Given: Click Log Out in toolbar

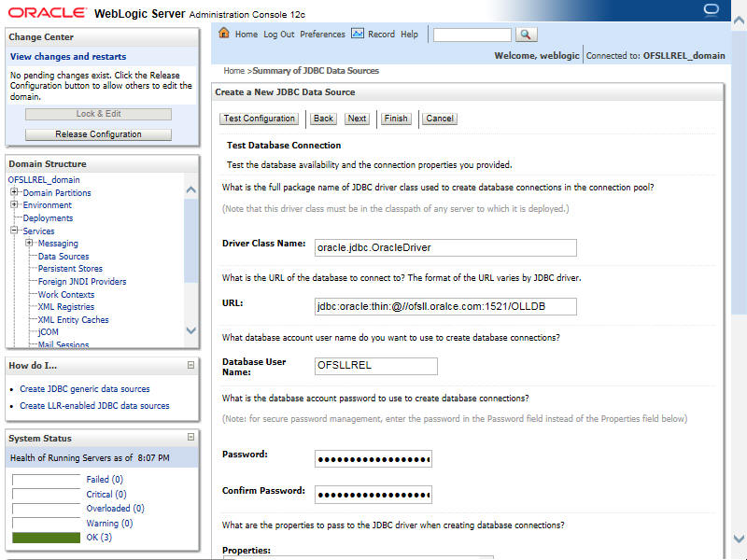Looking at the screenshot, I should (x=278, y=35).
